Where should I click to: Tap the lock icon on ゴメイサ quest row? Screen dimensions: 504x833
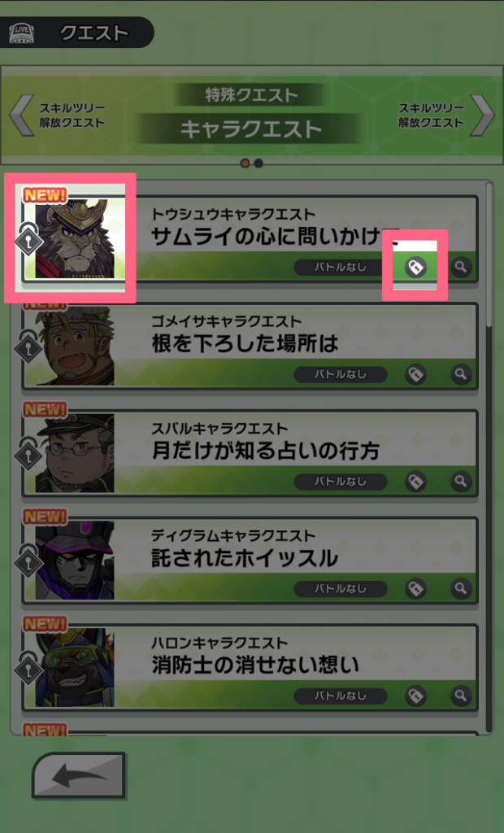click(415, 374)
